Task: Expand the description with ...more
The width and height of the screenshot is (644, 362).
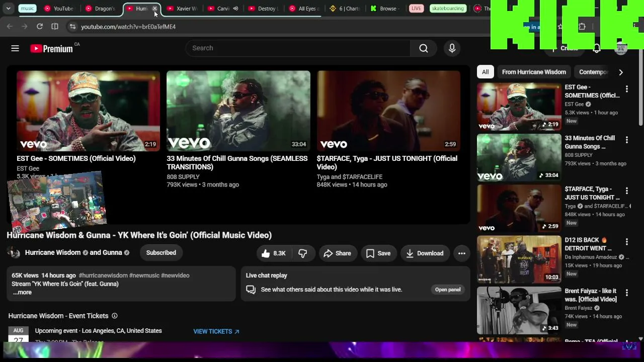Action: 22,293
